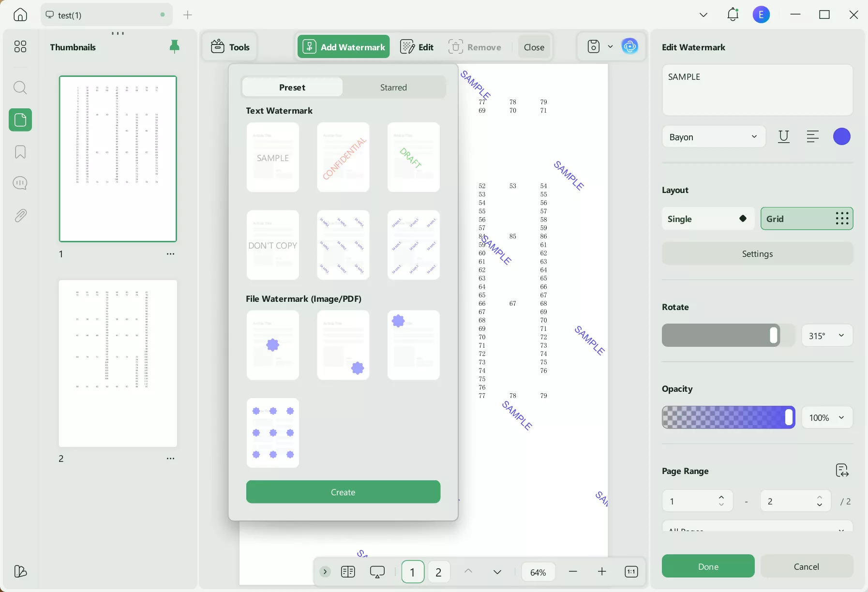The image size is (868, 592).
Task: Open the 315° rotation dropdown
Action: click(x=827, y=336)
